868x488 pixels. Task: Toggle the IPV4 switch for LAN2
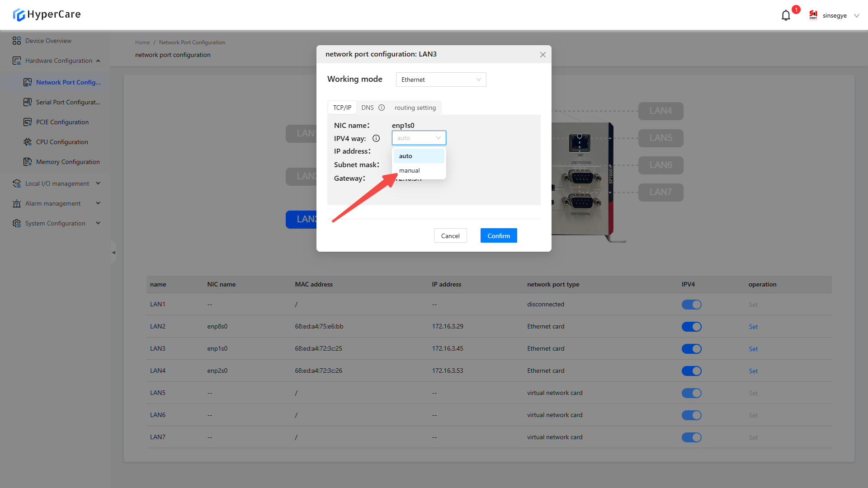pyautogui.click(x=691, y=327)
